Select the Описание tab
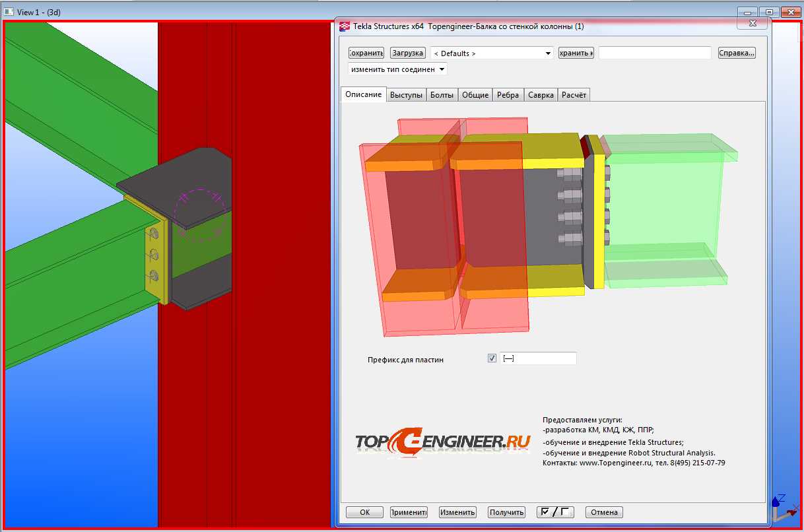 (364, 94)
